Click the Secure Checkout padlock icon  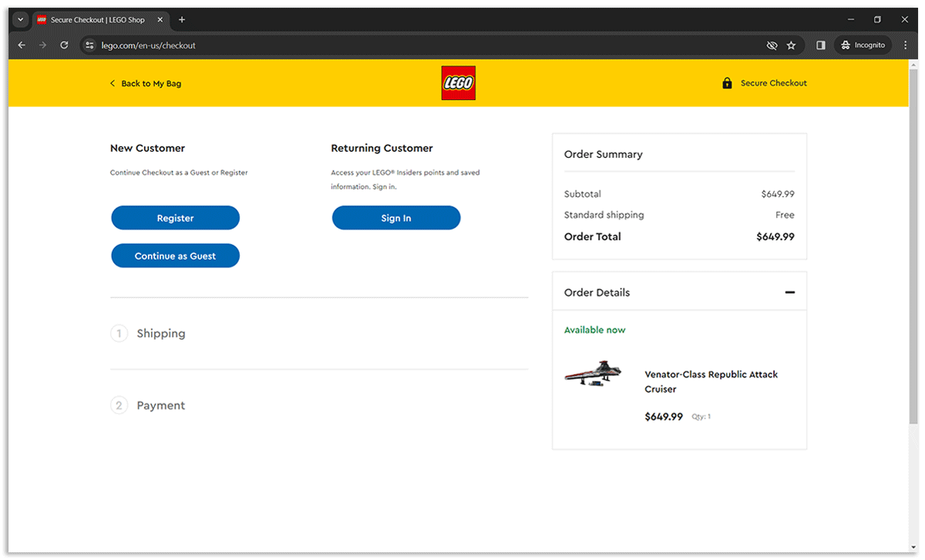(726, 82)
